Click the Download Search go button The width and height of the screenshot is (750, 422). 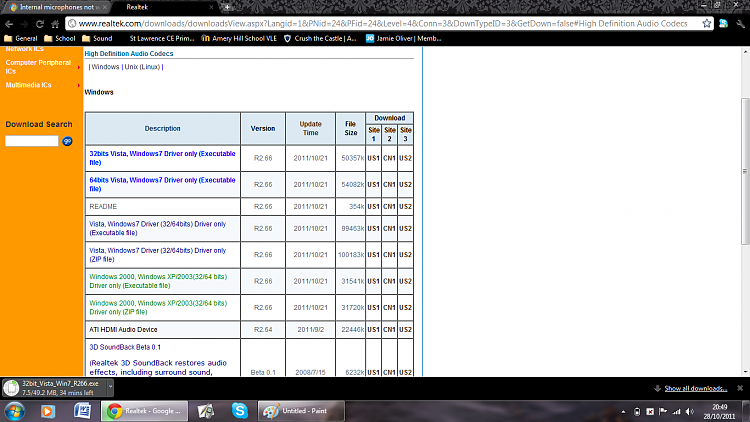(x=67, y=141)
